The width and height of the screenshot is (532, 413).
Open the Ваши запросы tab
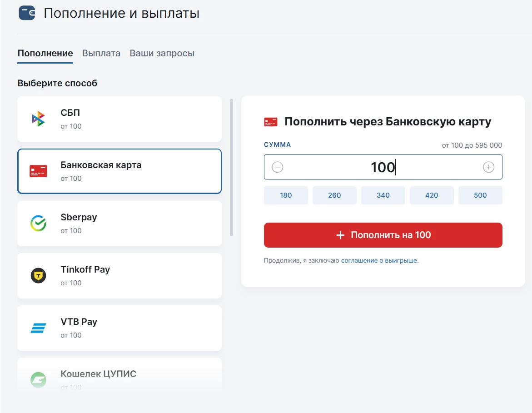tap(162, 53)
